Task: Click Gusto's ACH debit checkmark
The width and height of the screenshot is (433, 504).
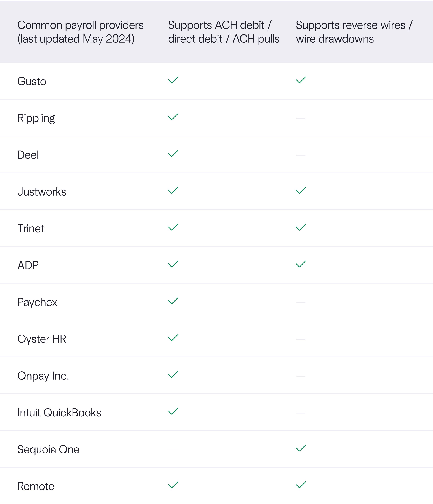Action: (x=173, y=80)
